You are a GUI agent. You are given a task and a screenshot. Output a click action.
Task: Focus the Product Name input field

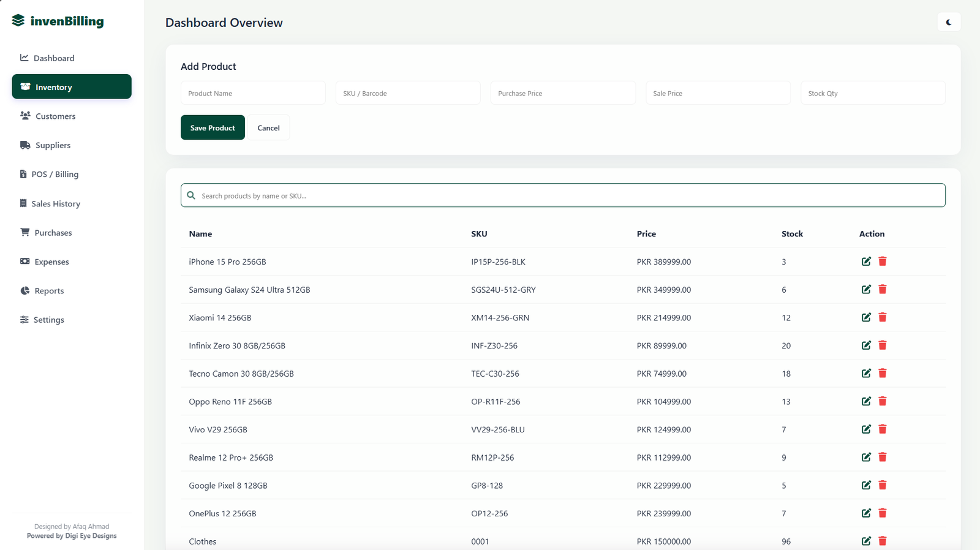(x=253, y=93)
